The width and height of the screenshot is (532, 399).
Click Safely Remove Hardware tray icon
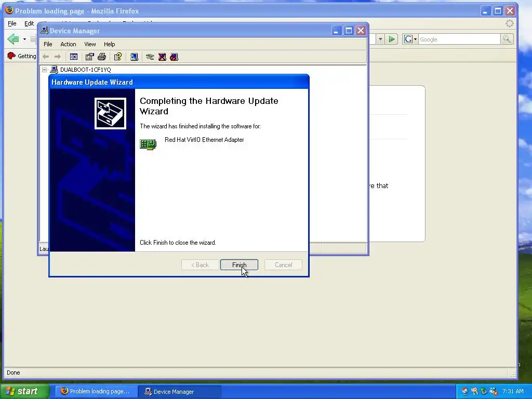[484, 391]
